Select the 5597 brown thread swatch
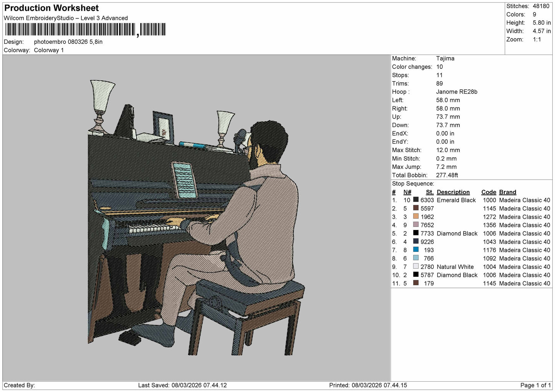This screenshot has height=392, width=555. click(x=416, y=208)
